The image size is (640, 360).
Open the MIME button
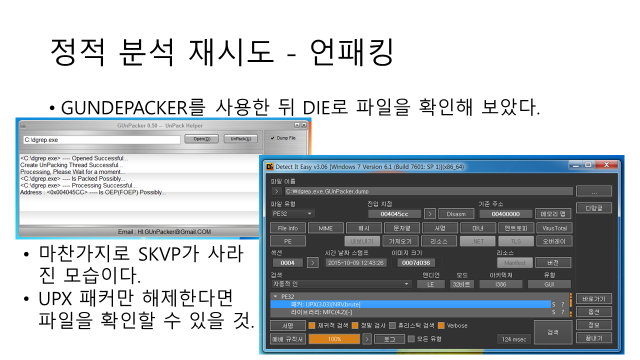pyautogui.click(x=325, y=228)
